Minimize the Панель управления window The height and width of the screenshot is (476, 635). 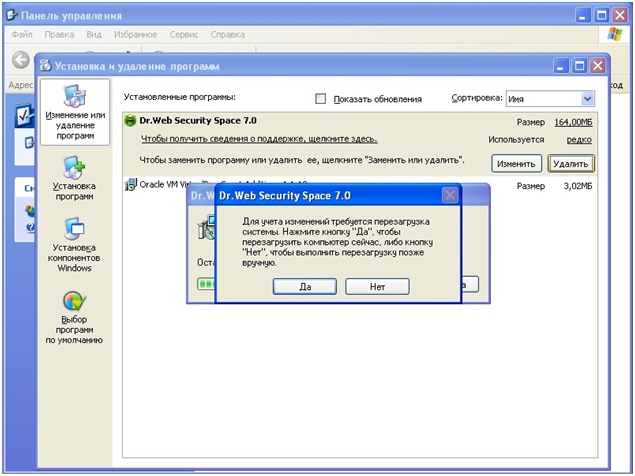click(x=583, y=15)
